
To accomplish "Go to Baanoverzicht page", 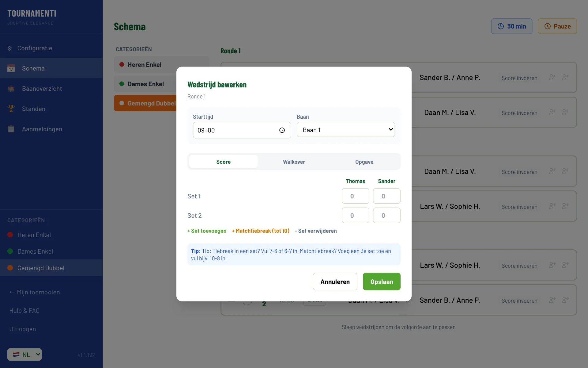I will [51, 89].
